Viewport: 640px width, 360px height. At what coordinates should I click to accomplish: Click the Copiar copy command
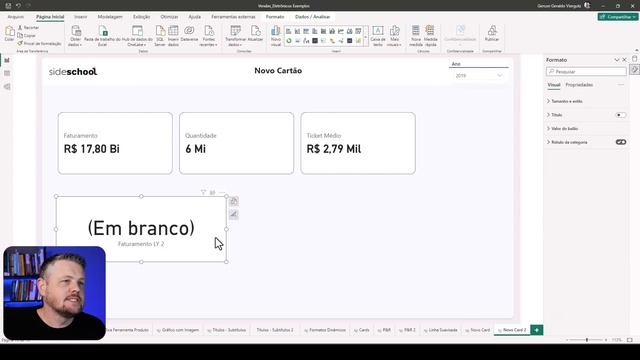pos(27,36)
